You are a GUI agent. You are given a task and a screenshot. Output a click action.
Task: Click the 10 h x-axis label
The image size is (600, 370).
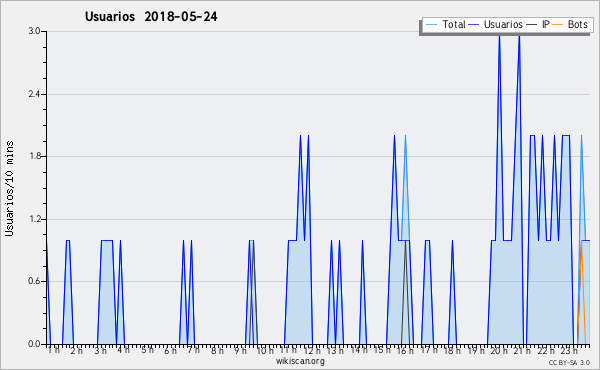(265, 350)
